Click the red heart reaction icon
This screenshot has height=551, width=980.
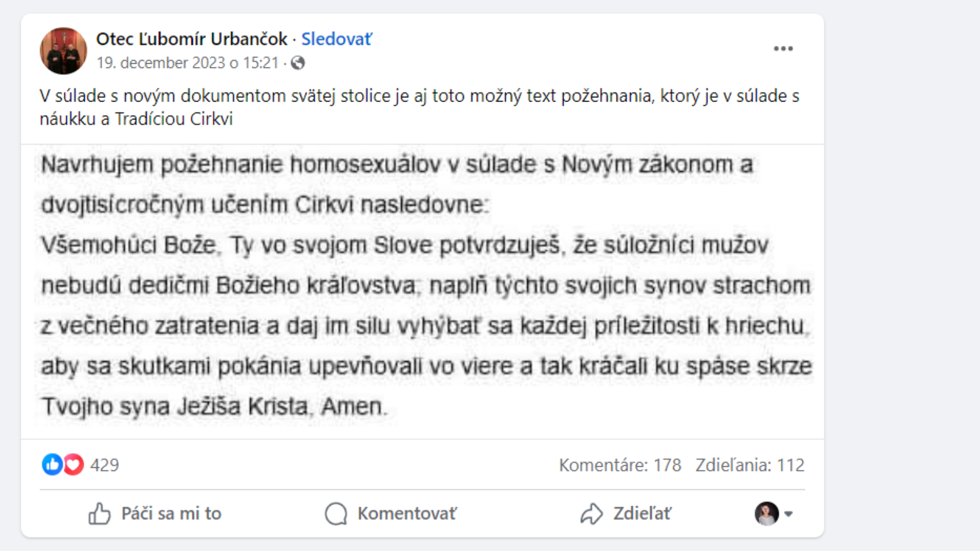[73, 464]
